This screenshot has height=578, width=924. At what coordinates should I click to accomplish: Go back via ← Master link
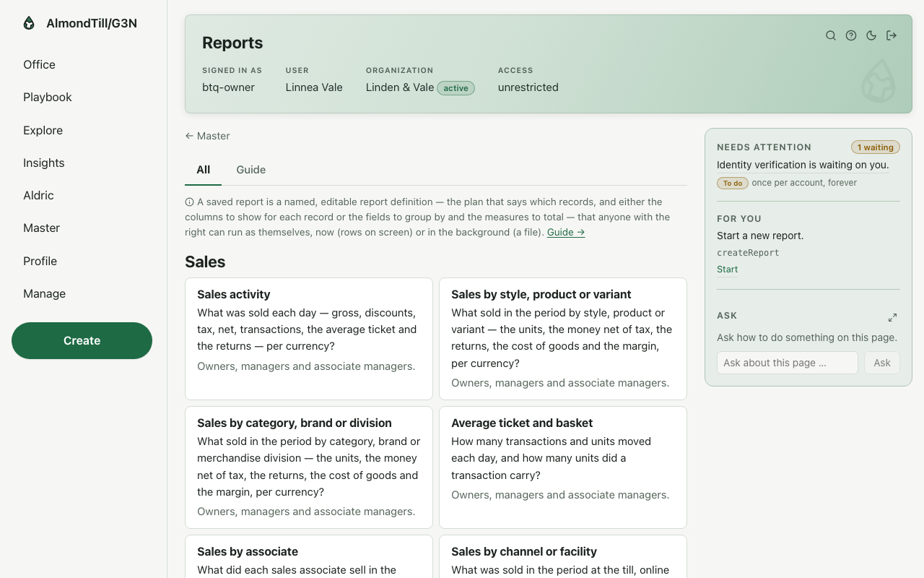[x=207, y=136]
